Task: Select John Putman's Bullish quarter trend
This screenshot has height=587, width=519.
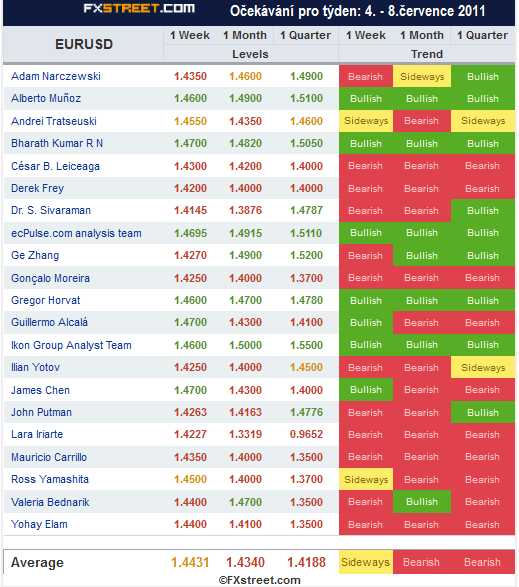Action: (483, 412)
